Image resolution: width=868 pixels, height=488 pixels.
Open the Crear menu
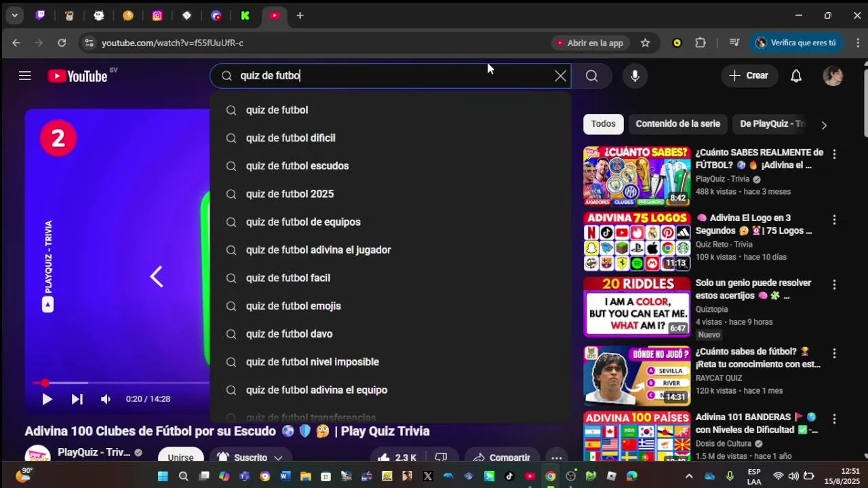[x=749, y=76]
